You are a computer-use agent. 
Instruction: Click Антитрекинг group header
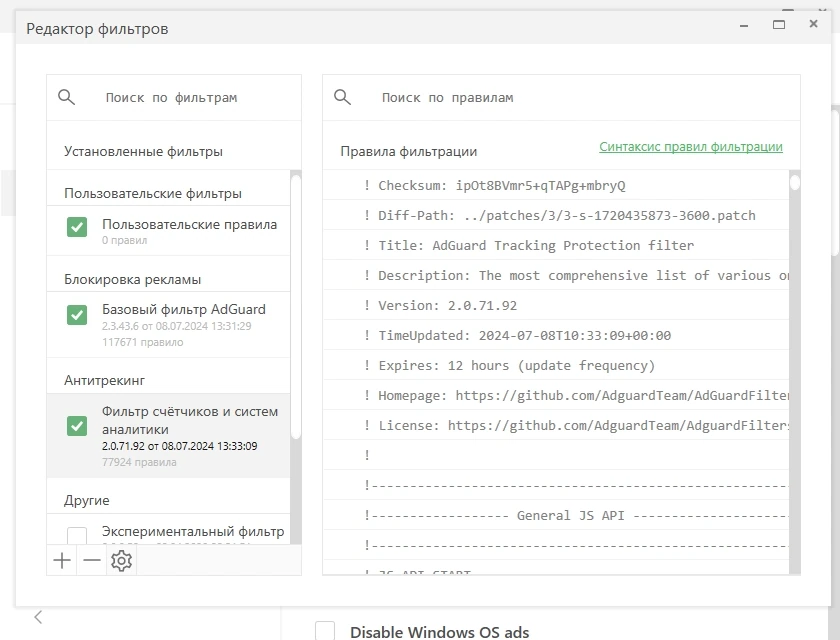tap(104, 380)
